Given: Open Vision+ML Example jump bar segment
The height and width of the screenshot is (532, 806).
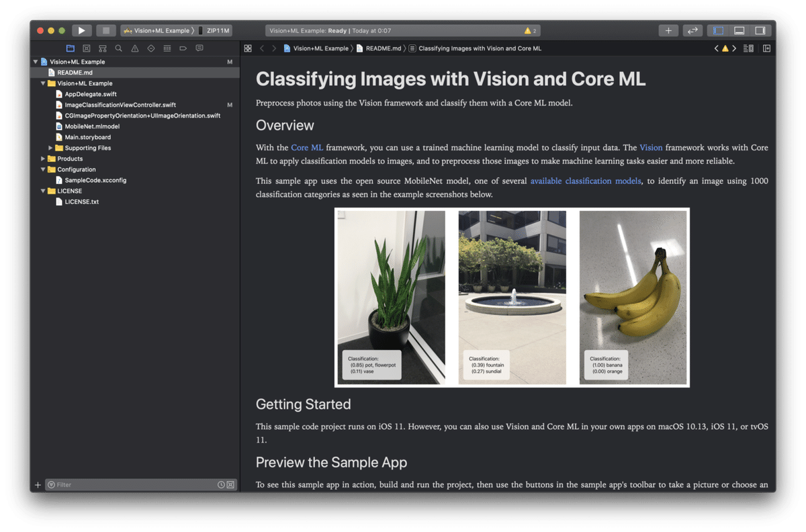Looking at the screenshot, I should pos(316,48).
